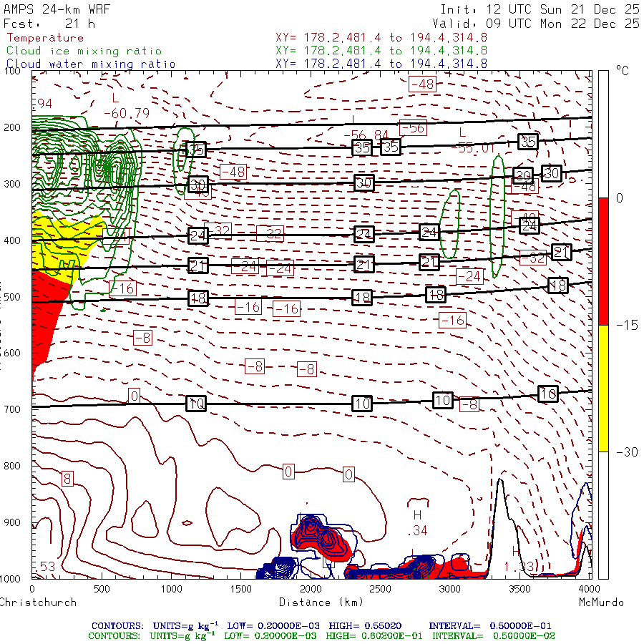
Task: Click the 'McMurdo' endpoint label
Action: pyautogui.click(x=601, y=602)
